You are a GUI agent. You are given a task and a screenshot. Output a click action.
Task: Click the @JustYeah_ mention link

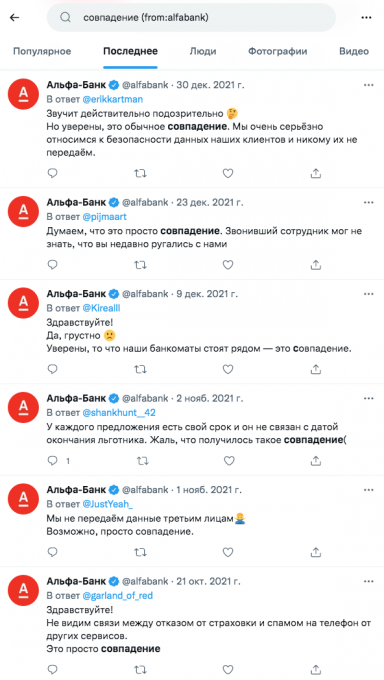(x=108, y=504)
